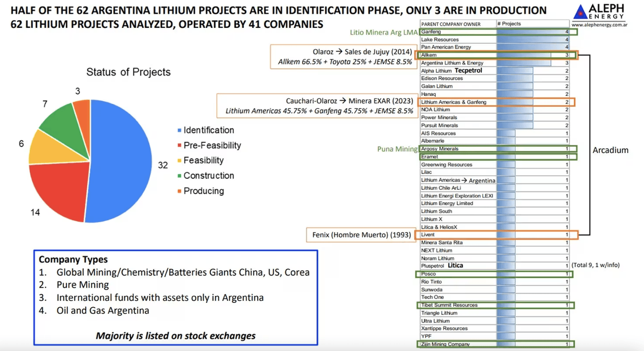This screenshot has width=644, height=351.
Task: Click the yellow Feasibility legend swatch
Action: point(179,161)
